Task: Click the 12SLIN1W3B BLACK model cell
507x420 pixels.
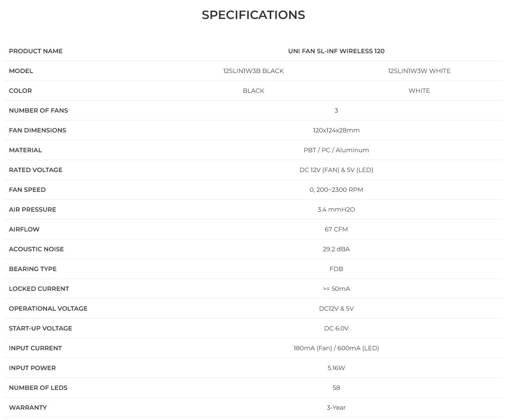Action: point(253,71)
